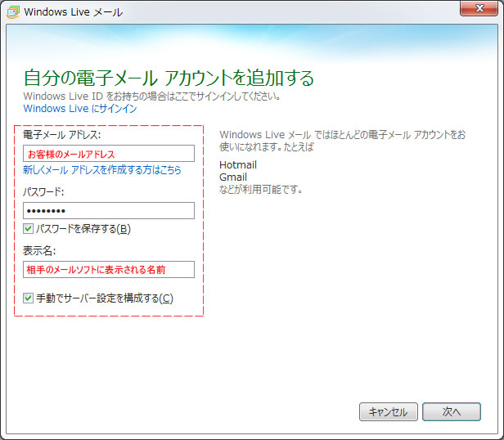The height and width of the screenshot is (440, 504).
Task: Toggle パスワードを保存する checkbox
Action: click(29, 228)
